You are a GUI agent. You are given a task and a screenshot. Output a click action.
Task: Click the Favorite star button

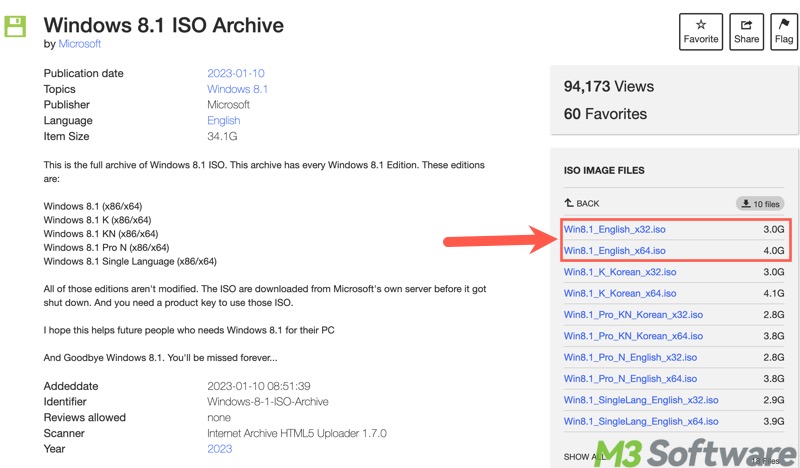pos(701,32)
